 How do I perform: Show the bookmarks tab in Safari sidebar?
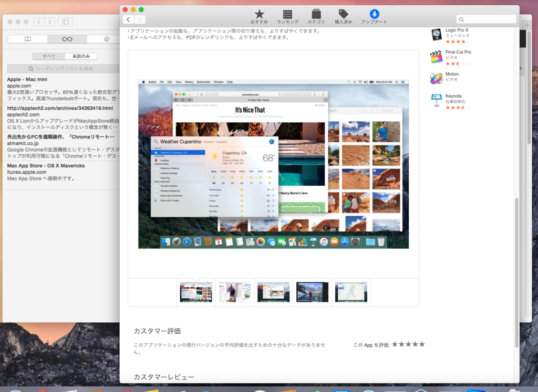[x=27, y=39]
